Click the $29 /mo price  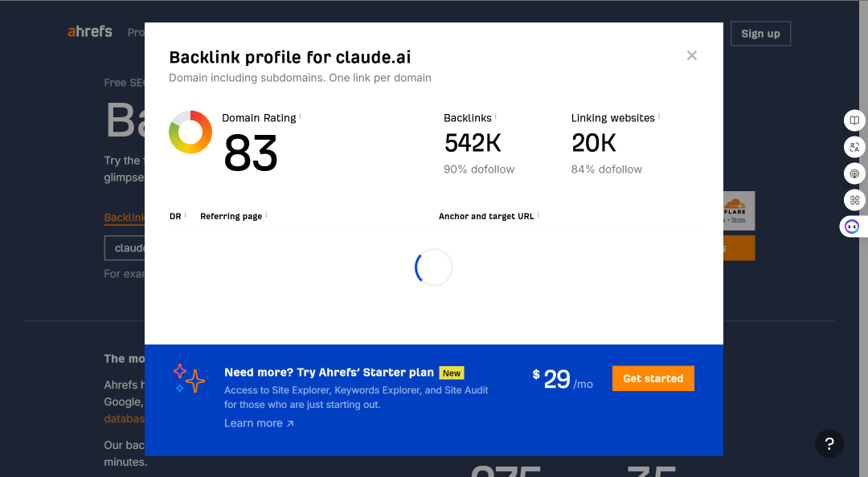(563, 380)
